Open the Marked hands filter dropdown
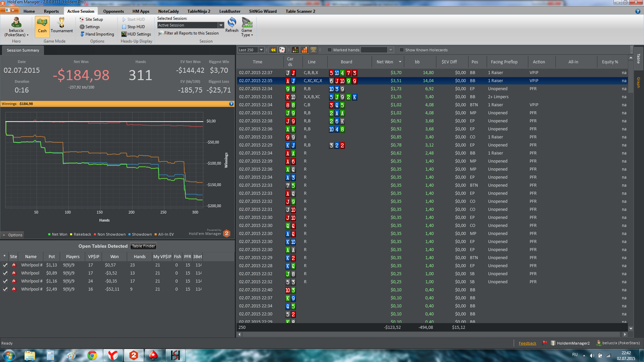This screenshot has width=644, height=362. [390, 50]
